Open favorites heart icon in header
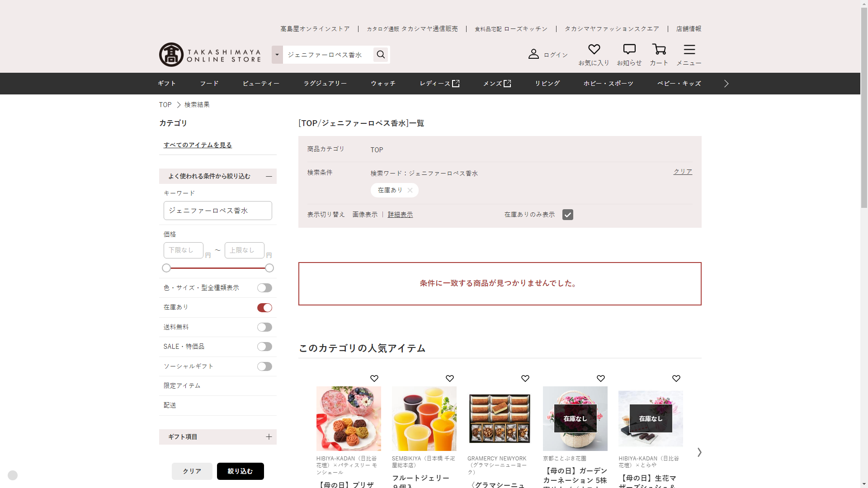Image resolution: width=868 pixels, height=488 pixels. point(594,49)
